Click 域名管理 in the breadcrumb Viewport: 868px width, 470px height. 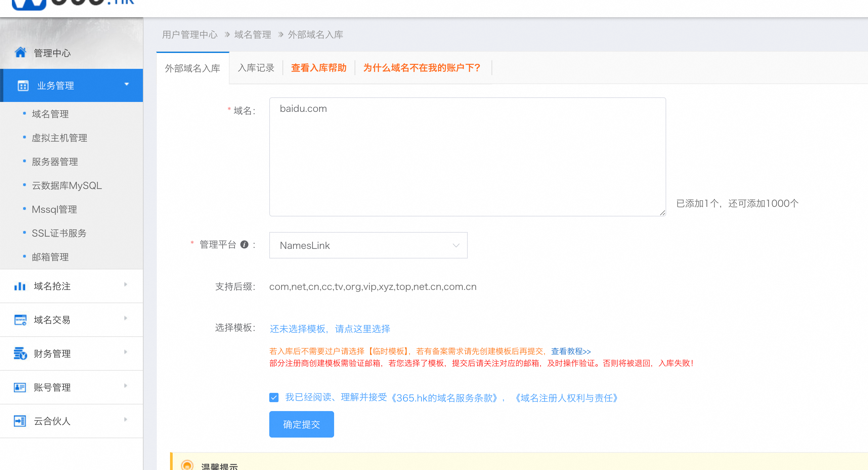click(253, 34)
